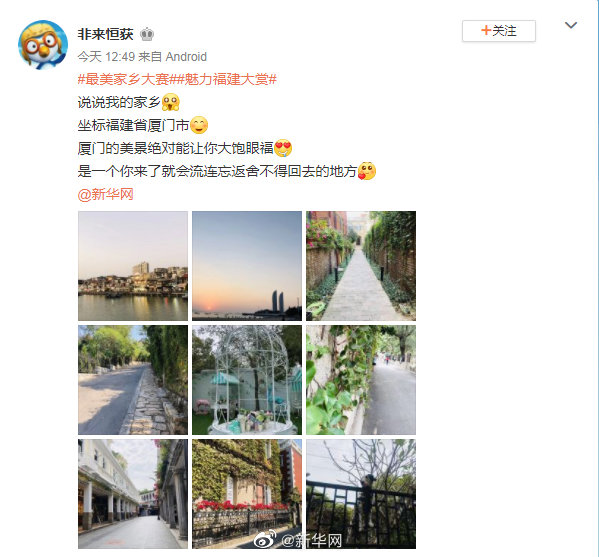Open the username 非来恒获 profile link

[105, 34]
